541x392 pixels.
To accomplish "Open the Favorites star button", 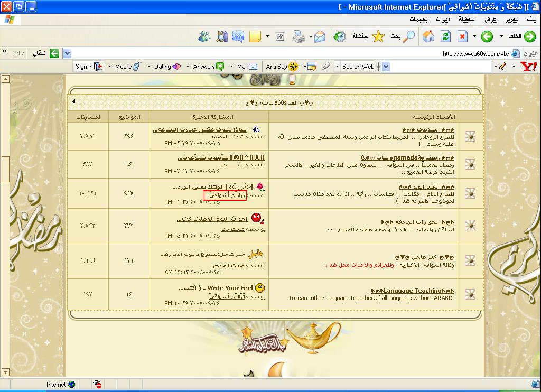I will click(x=378, y=36).
